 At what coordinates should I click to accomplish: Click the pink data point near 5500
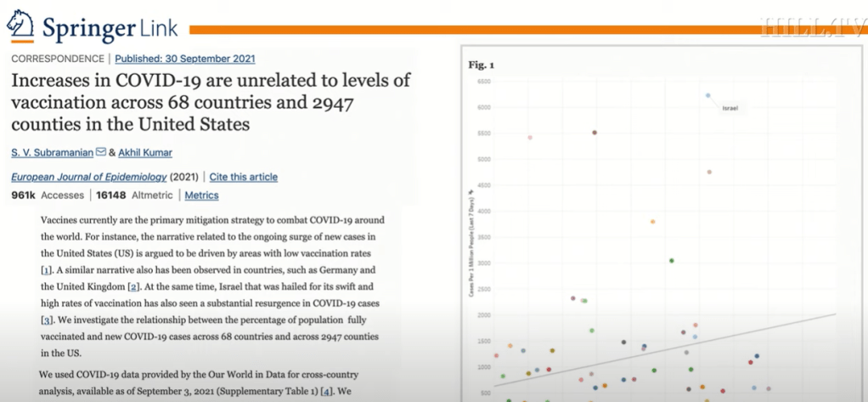pyautogui.click(x=530, y=137)
